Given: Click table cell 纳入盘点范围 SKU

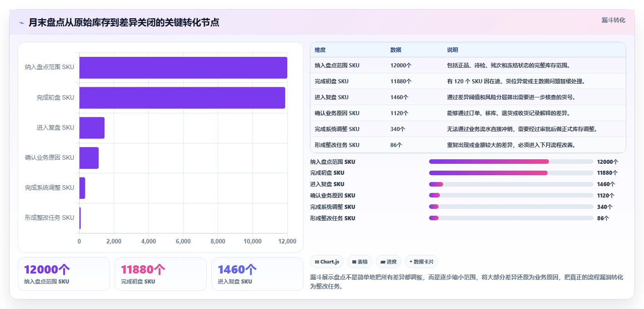Looking at the screenshot, I should click(x=337, y=66).
